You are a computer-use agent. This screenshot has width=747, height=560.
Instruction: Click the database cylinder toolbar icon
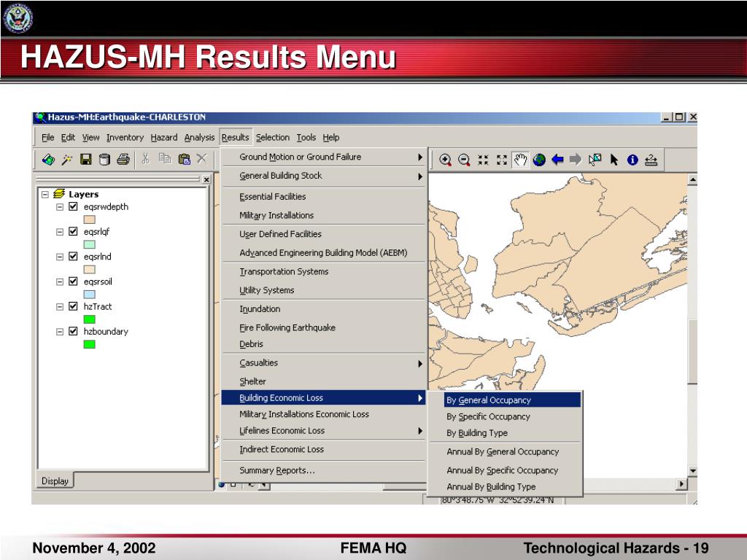pyautogui.click(x=104, y=160)
